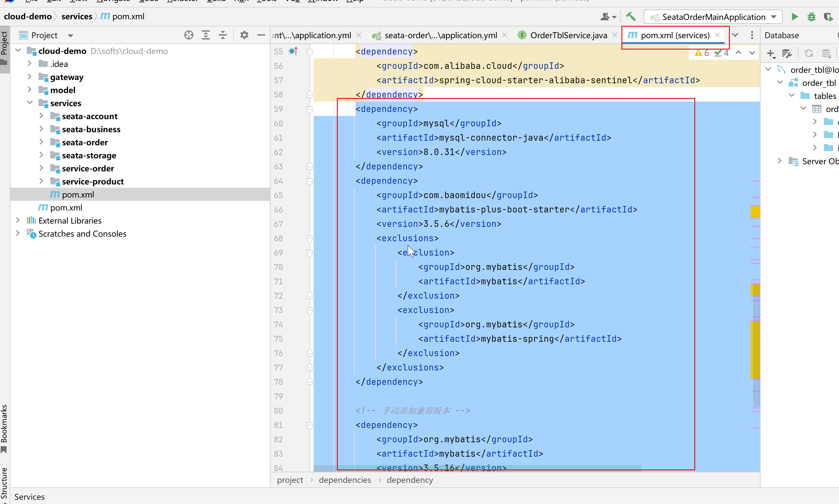
Task: Expand Server Objects in Database panel
Action: pos(780,161)
